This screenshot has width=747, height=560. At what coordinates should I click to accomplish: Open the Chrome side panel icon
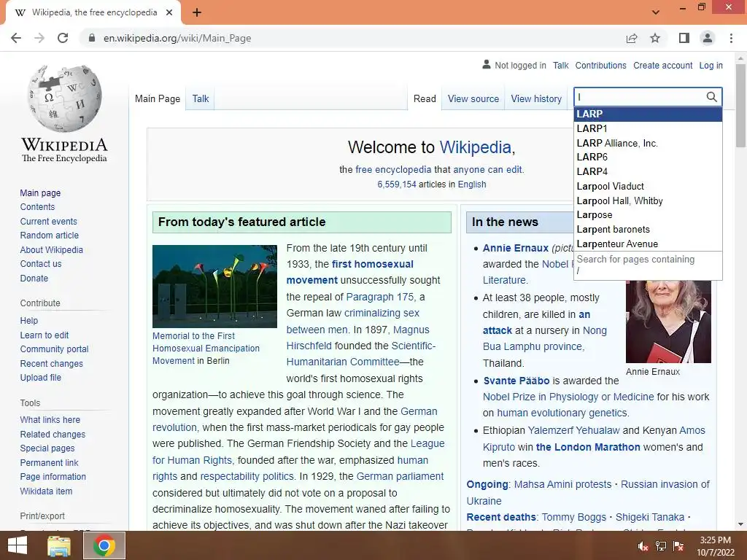point(684,38)
